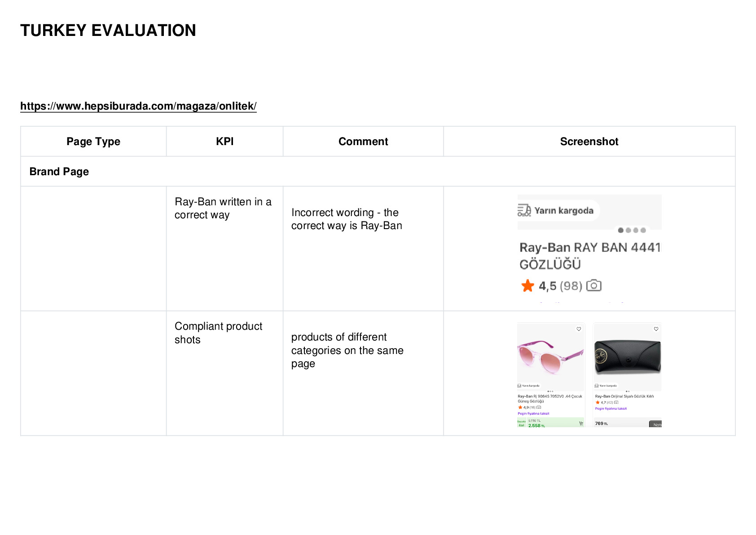Click camera icon beside 4,7 (42) rating

click(x=616, y=402)
